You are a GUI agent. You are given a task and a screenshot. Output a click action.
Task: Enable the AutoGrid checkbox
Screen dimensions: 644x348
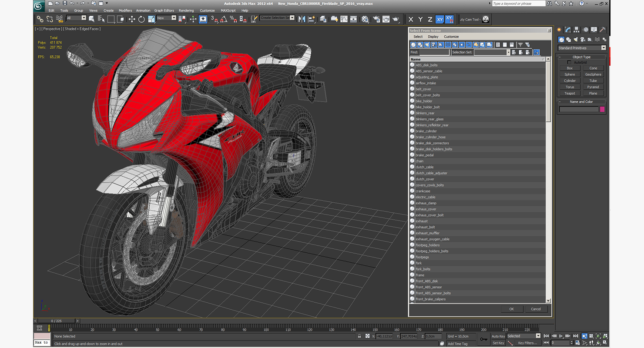[569, 62]
